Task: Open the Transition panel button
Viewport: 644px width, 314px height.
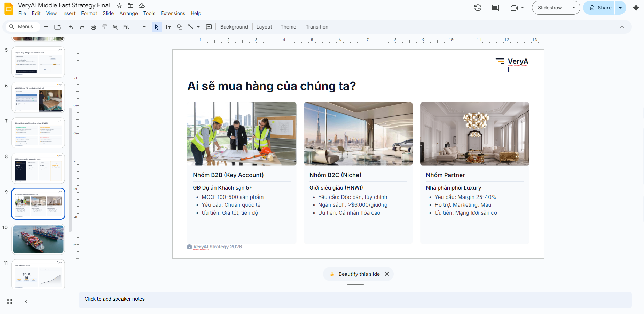Action: (317, 27)
